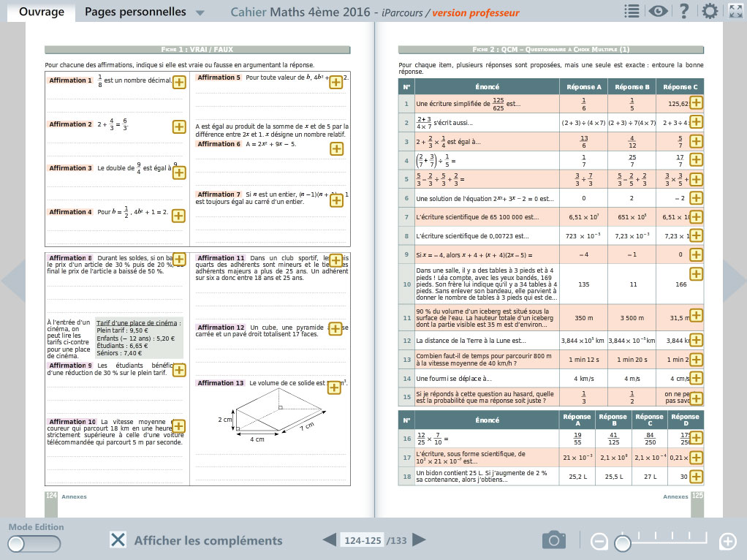Click page number 125 at bottom corner
The image size is (747, 560).
697,496
